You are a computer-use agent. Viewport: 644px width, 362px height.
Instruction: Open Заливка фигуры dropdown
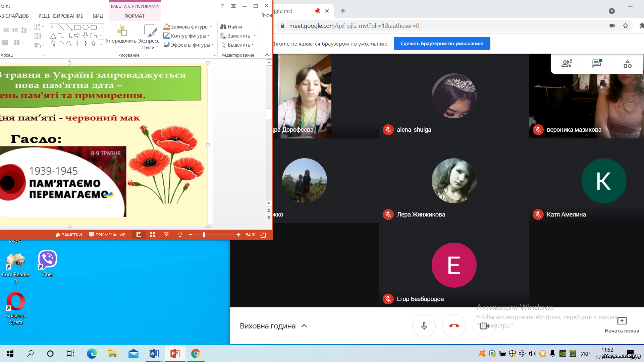(188, 26)
